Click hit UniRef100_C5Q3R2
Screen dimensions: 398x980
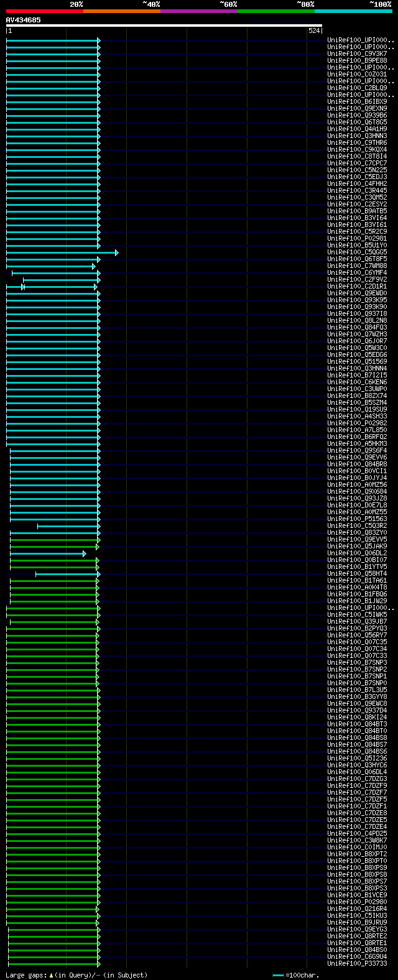coord(358,526)
